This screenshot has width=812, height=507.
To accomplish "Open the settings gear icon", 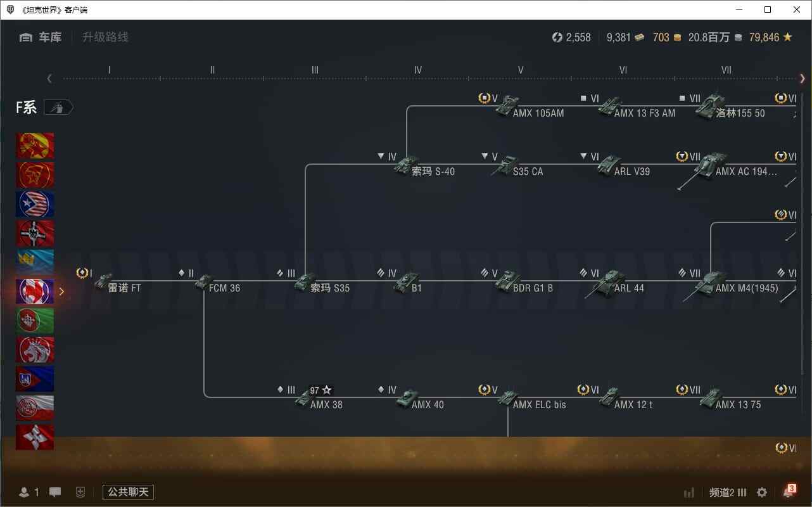I will coord(762,492).
